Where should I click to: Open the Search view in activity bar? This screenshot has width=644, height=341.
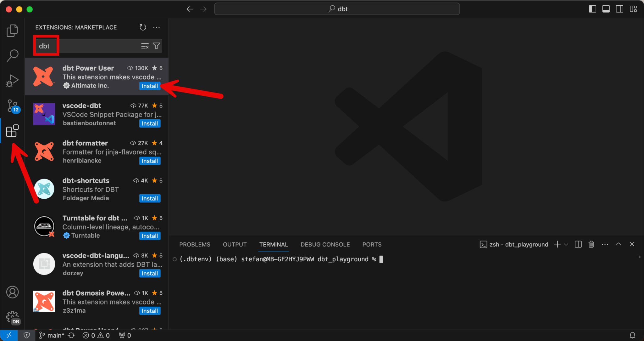click(12, 55)
